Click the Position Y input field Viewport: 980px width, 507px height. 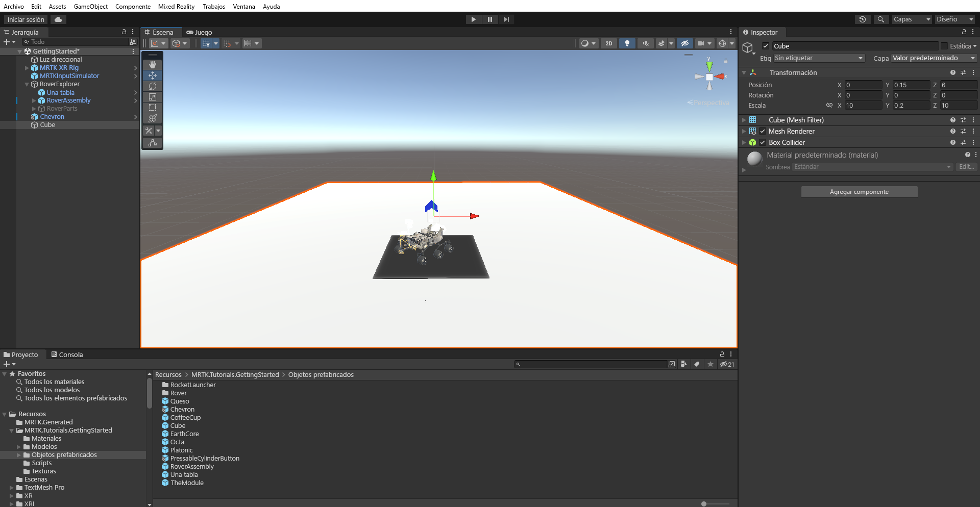pyautogui.click(x=911, y=85)
